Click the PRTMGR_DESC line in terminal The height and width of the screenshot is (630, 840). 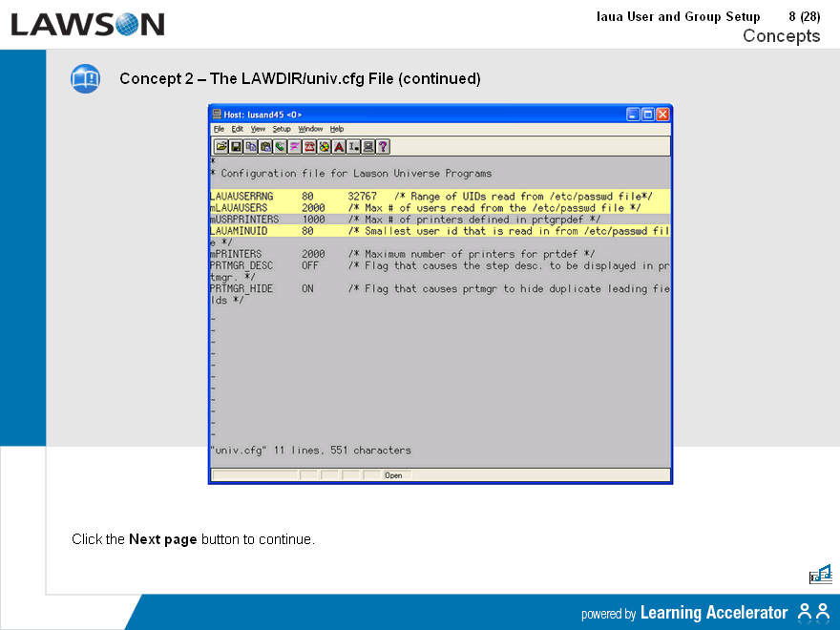tap(440, 265)
